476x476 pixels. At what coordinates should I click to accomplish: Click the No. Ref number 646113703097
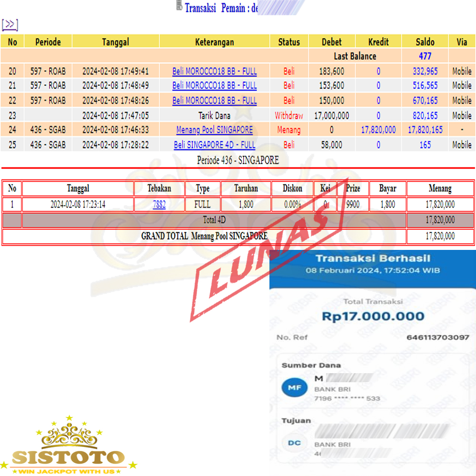[437, 337]
